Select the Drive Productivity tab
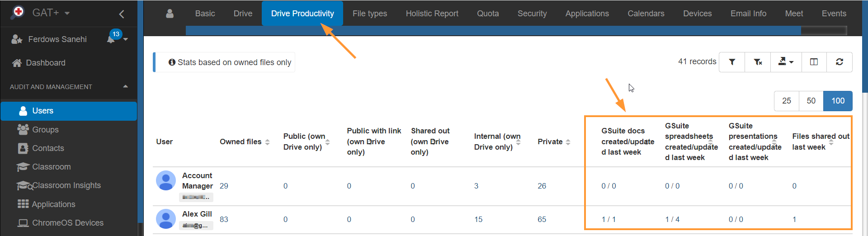 tap(302, 14)
